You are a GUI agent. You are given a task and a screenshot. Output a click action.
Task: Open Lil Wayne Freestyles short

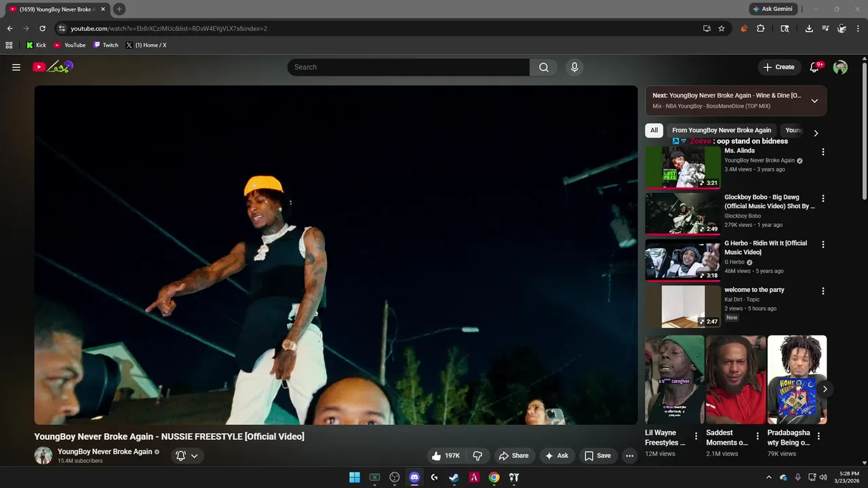(675, 380)
